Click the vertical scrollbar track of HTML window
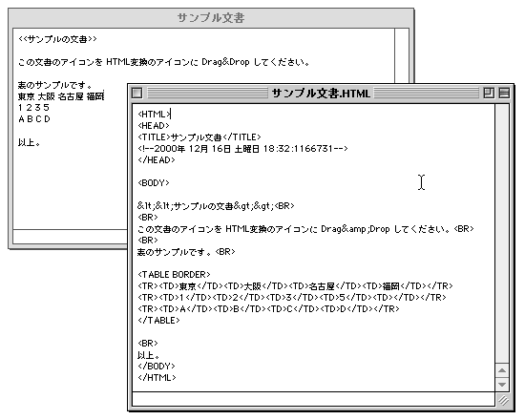This screenshot has height=420, width=525. [502, 234]
